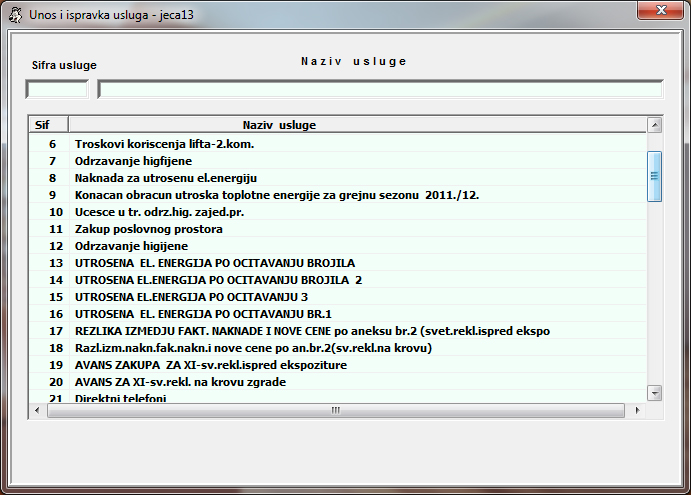Select row 12 Odrzavanje higijene
The image size is (691, 495).
tap(338, 246)
